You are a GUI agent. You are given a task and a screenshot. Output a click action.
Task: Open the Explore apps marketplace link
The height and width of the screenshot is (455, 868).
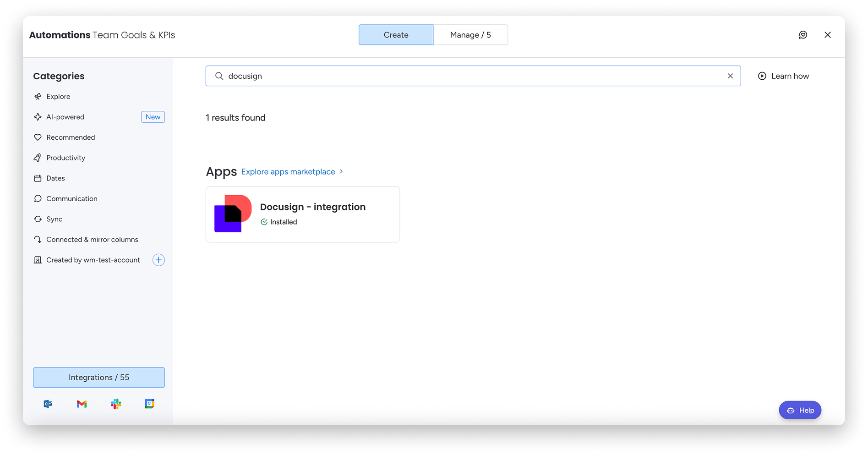(x=288, y=171)
